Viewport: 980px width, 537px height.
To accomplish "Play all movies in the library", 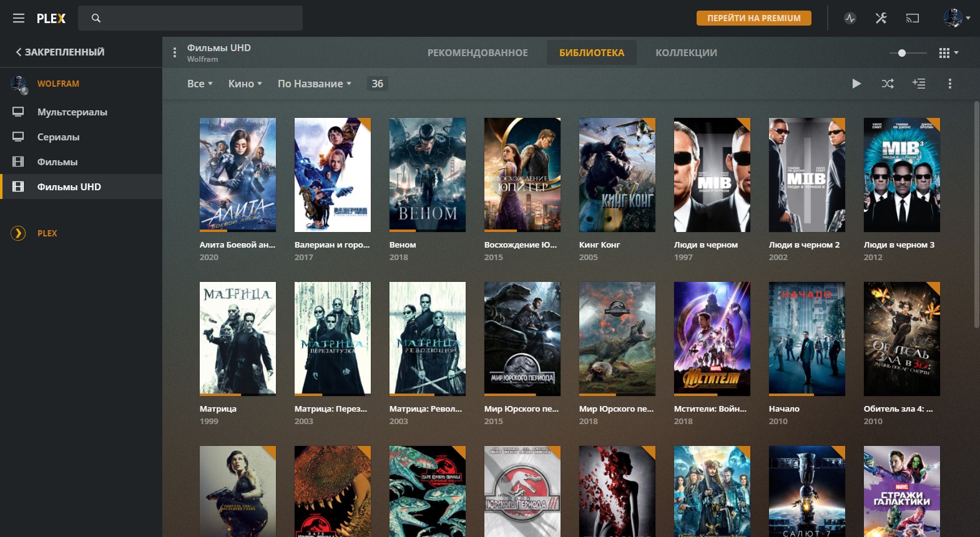I will [x=856, y=84].
